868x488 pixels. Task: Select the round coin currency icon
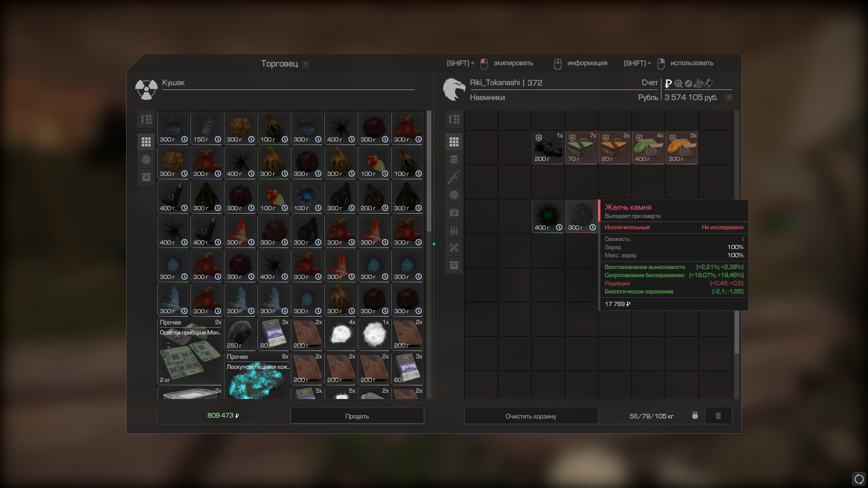click(x=689, y=84)
